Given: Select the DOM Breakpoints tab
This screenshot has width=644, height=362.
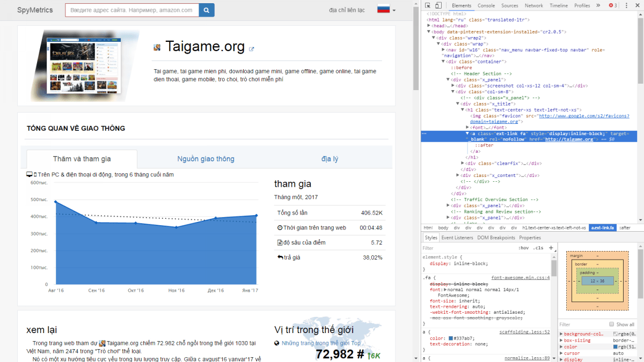Looking at the screenshot, I should [496, 238].
